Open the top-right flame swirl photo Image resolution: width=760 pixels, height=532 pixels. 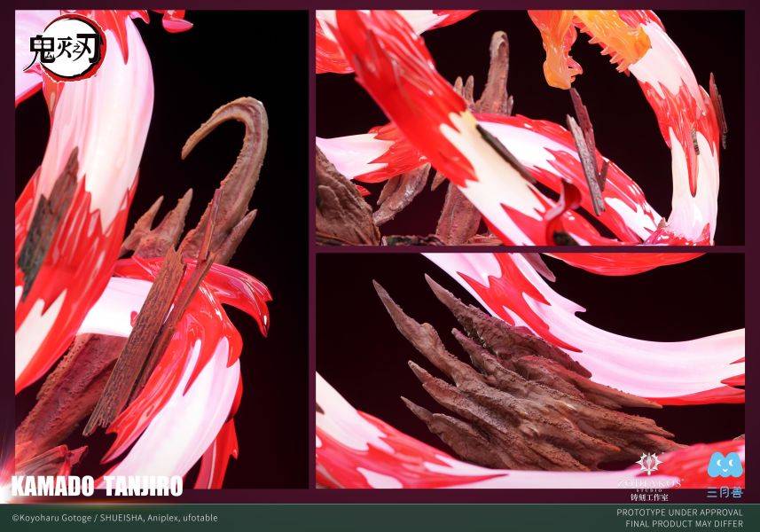(x=530, y=128)
